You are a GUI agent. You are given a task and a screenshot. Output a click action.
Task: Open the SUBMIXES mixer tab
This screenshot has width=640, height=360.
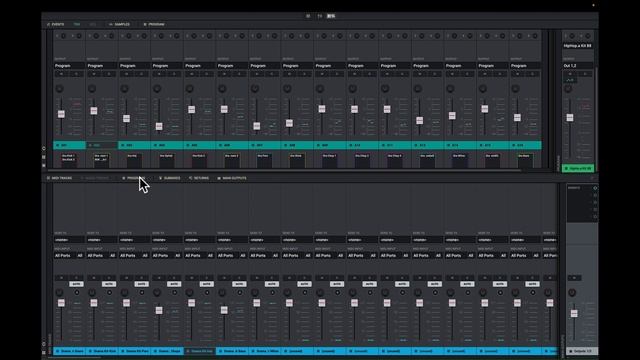(169, 178)
